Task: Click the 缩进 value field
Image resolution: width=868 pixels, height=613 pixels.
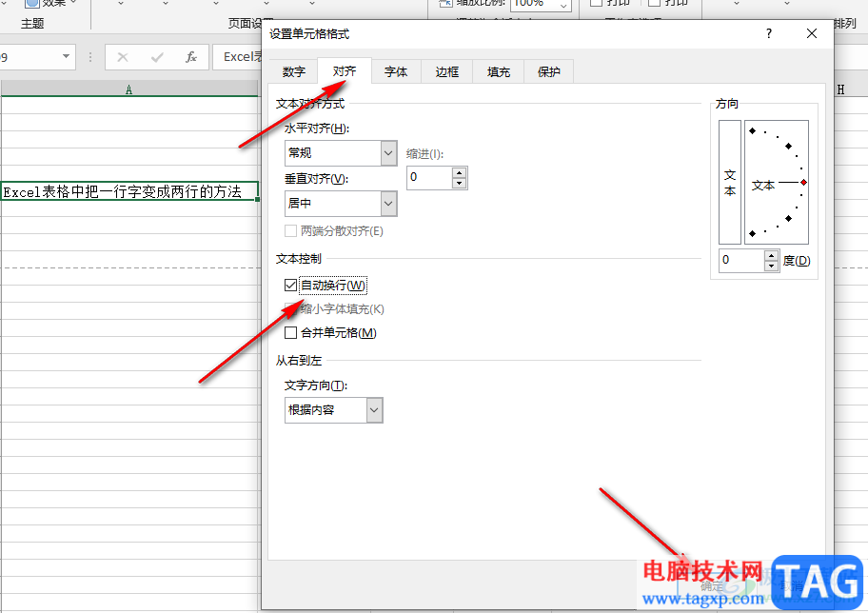Action: pos(429,178)
